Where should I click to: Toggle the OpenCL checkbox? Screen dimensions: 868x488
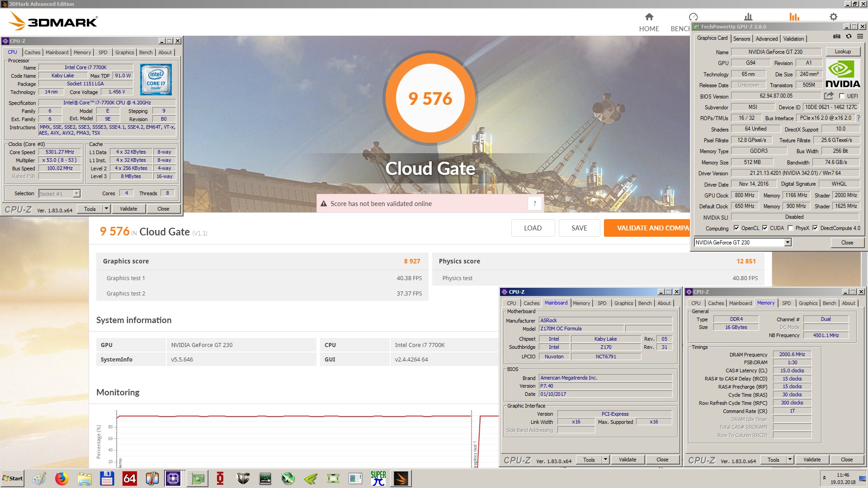tap(736, 228)
